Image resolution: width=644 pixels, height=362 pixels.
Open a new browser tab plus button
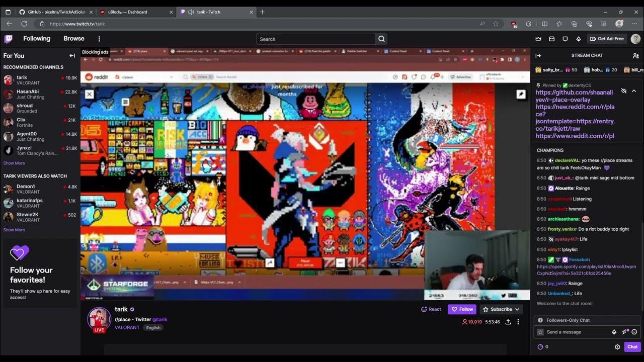coord(262,12)
